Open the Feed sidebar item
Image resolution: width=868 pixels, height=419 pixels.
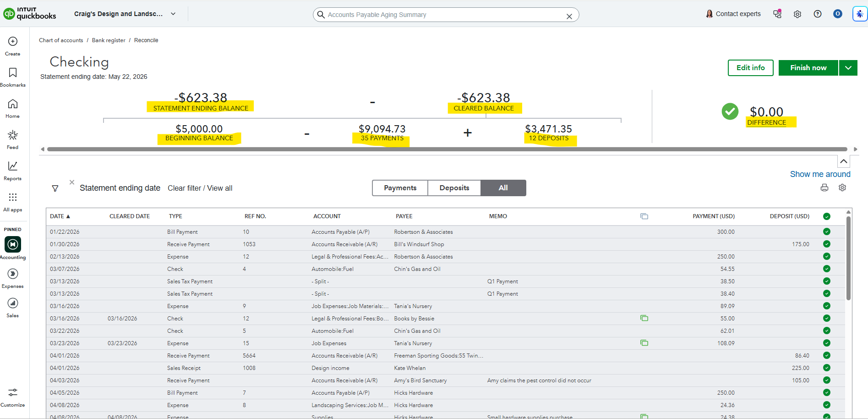click(x=13, y=140)
